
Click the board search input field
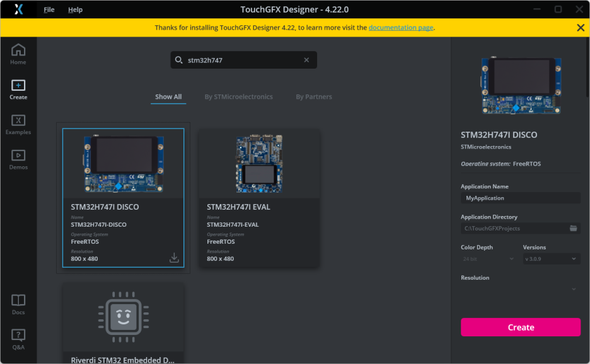click(x=243, y=60)
